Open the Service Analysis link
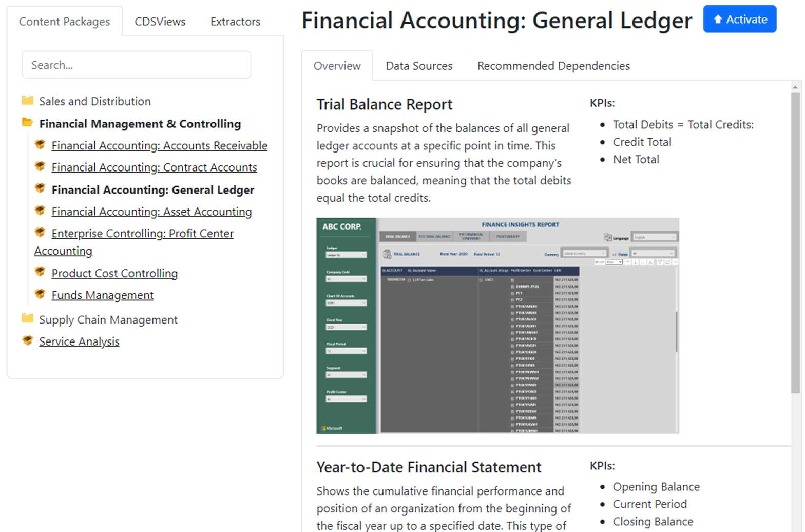805x532 pixels. tap(79, 341)
